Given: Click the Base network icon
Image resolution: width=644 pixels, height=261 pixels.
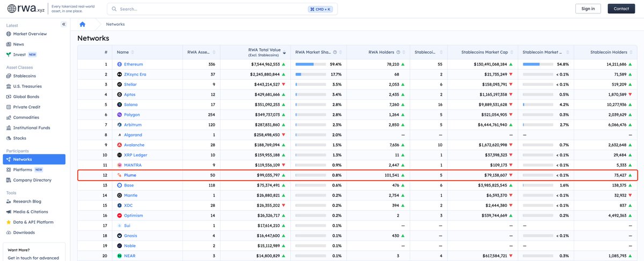Looking at the screenshot, I should pos(120,185).
